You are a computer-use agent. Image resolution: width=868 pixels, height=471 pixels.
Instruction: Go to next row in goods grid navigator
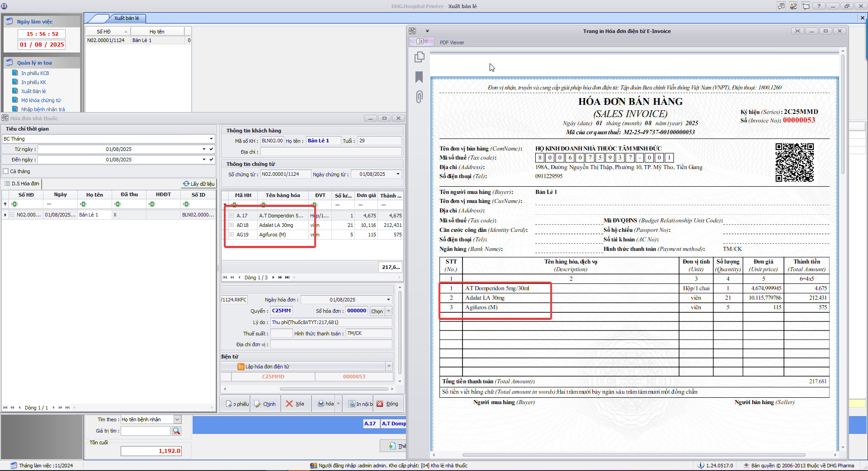[x=273, y=278]
